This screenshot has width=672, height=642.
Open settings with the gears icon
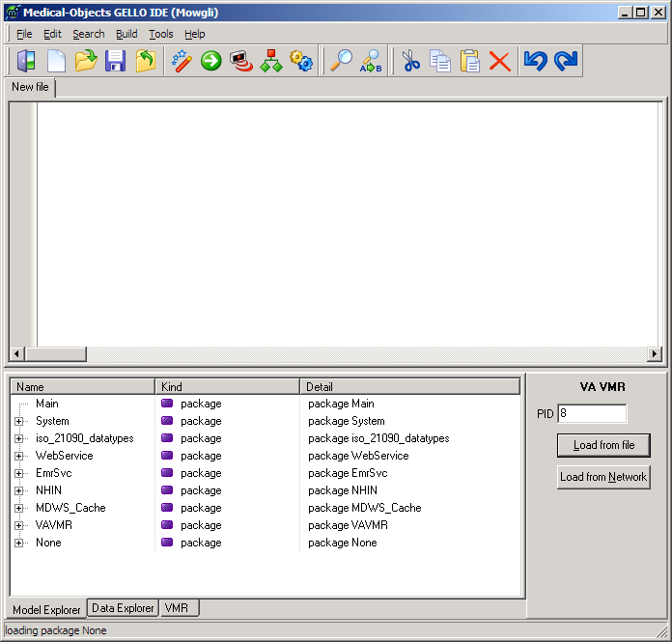pos(301,61)
